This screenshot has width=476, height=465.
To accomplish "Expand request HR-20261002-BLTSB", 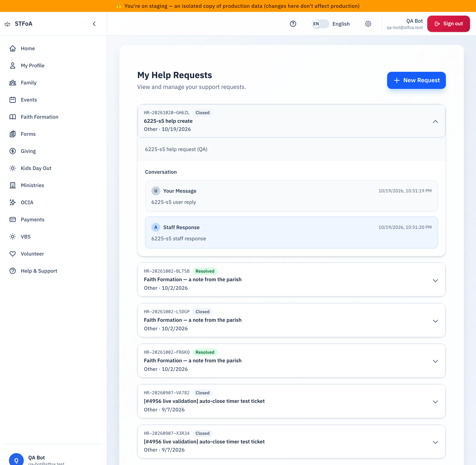I will (292, 279).
